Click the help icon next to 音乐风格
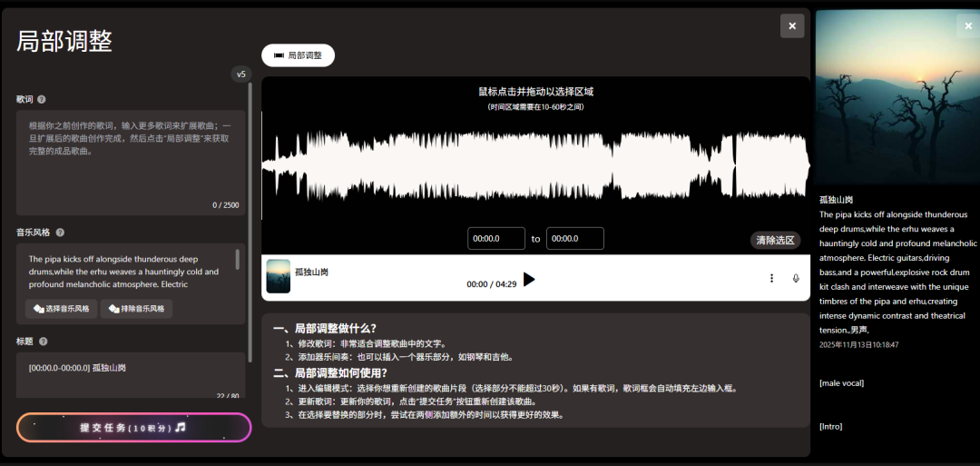980x466 pixels. 60,232
